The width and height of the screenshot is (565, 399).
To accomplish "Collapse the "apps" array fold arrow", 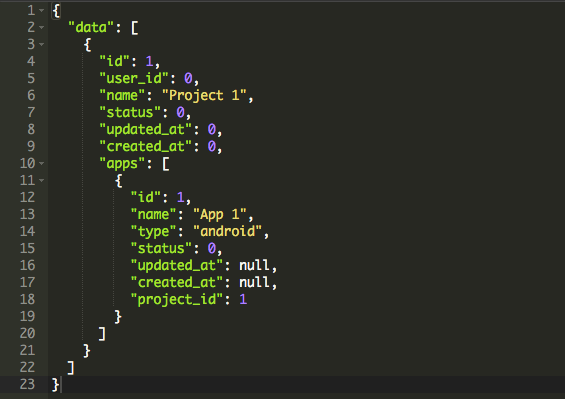I will (41, 163).
